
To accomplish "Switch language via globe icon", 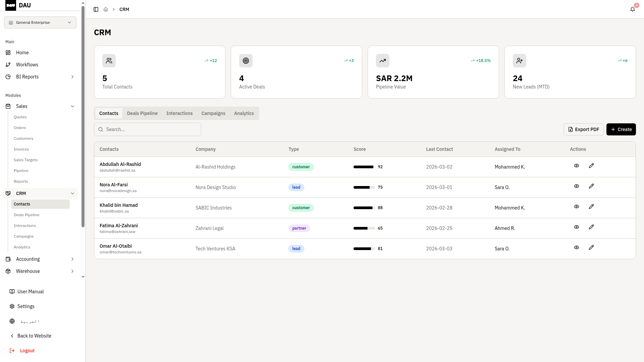I will 12,321.
